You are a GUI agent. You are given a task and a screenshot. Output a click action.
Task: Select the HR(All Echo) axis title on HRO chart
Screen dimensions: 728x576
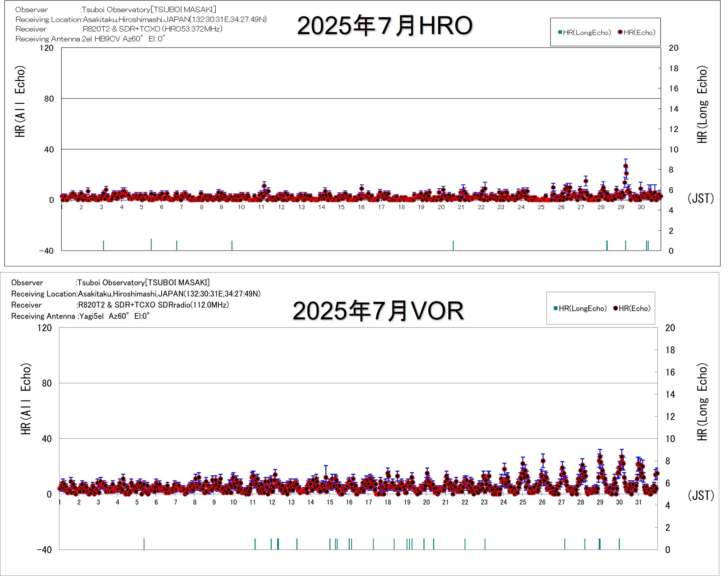pos(20,101)
